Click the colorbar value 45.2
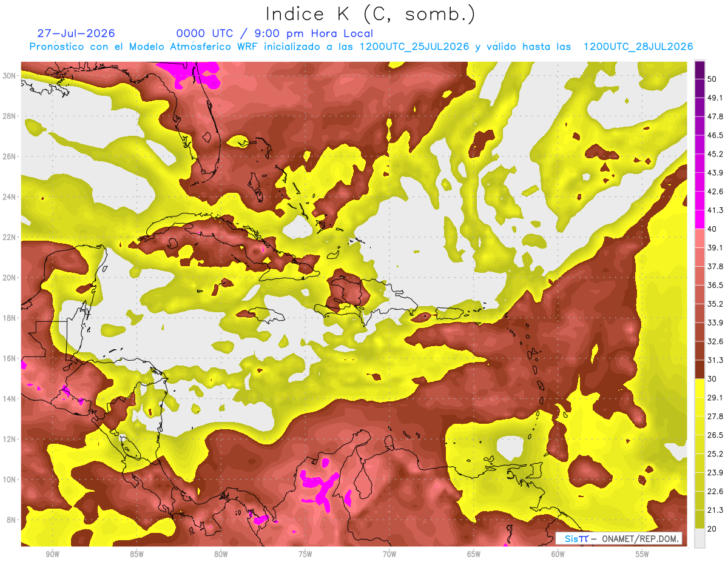Screen dimensions: 728x562 coord(715,153)
